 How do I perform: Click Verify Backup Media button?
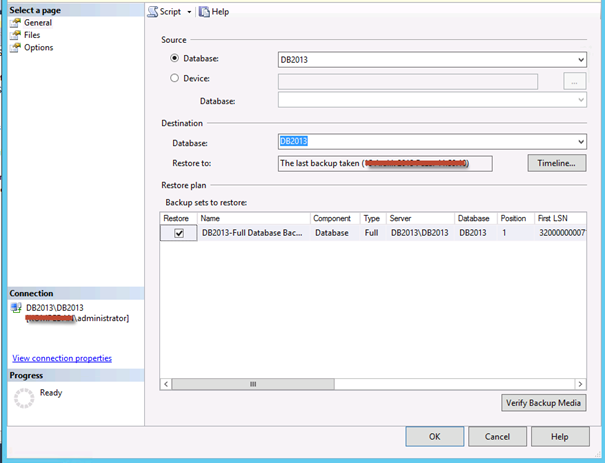tap(543, 403)
